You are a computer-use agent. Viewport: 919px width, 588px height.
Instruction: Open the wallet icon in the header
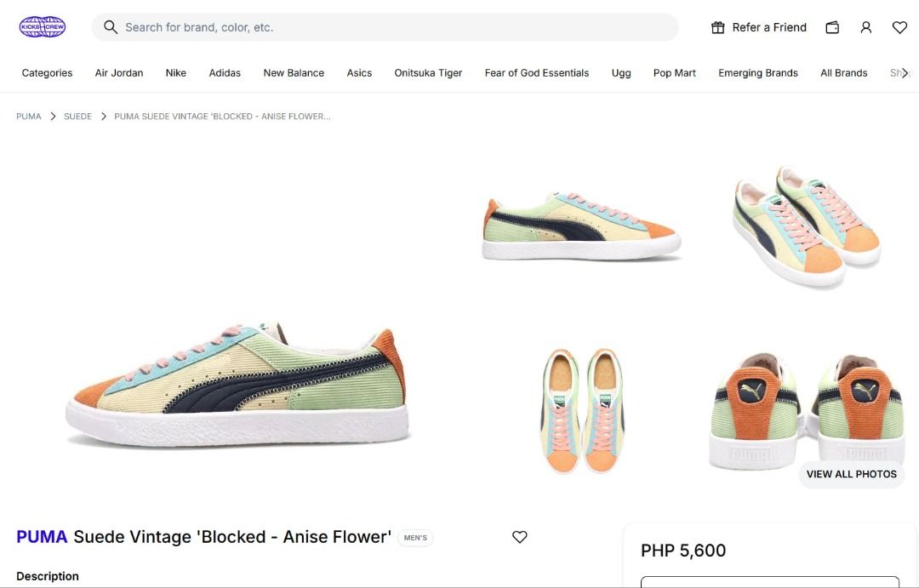[832, 26]
